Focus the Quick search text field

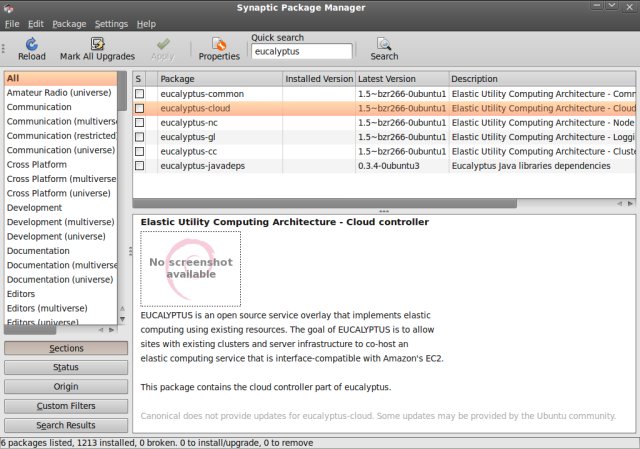point(301,51)
